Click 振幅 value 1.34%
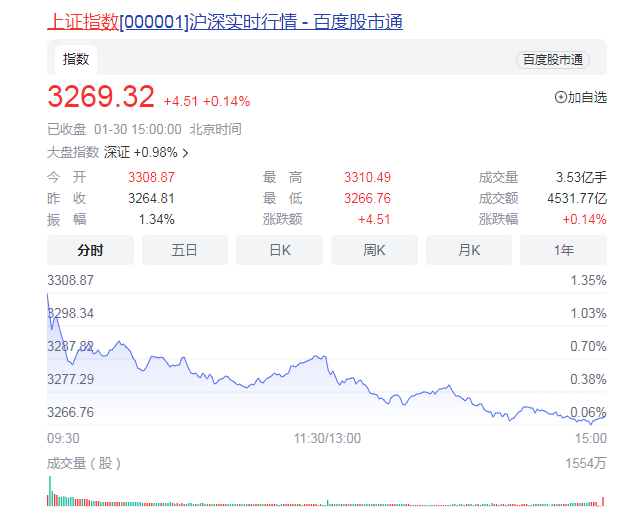 tap(157, 219)
